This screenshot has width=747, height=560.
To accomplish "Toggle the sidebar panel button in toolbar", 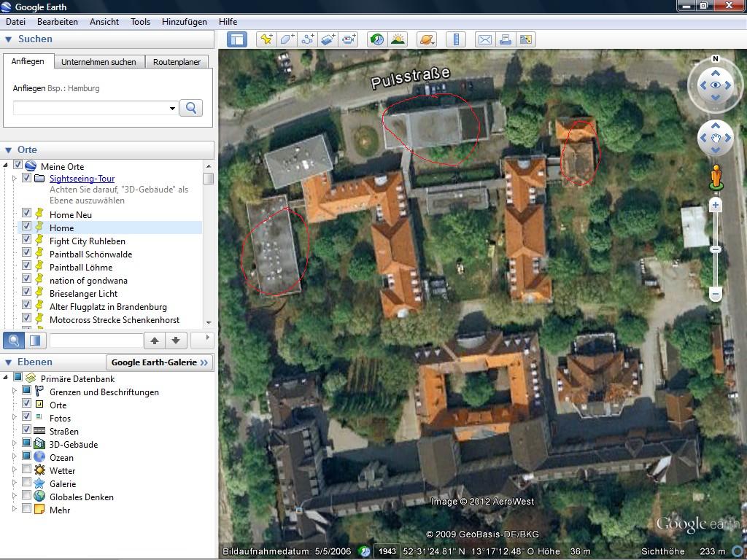I will tap(237, 39).
